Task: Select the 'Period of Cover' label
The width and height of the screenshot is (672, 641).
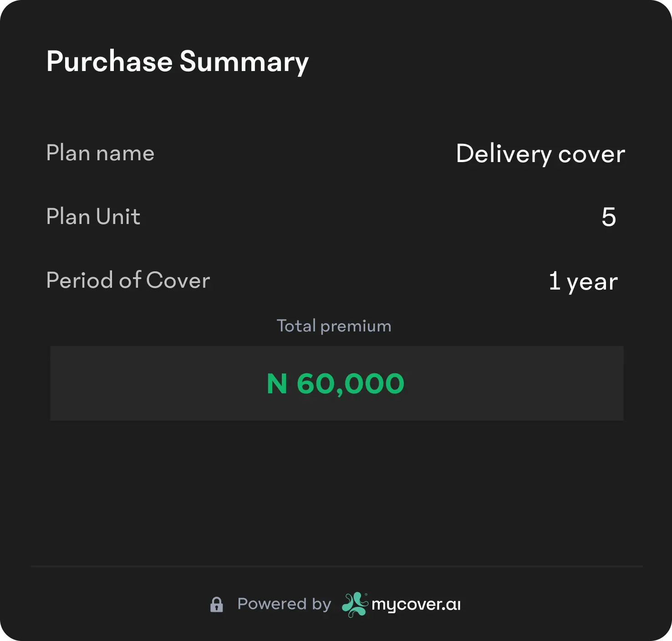Action: [x=128, y=280]
